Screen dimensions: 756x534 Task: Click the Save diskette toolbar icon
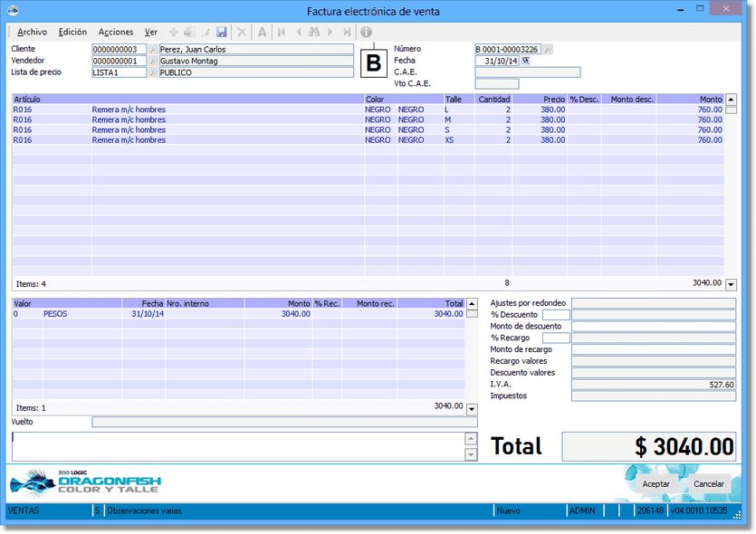pos(222,32)
